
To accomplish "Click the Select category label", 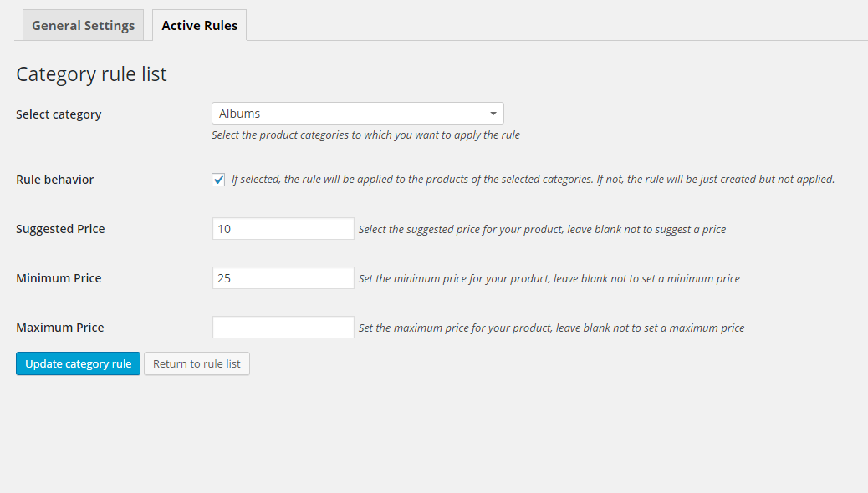I will click(59, 114).
